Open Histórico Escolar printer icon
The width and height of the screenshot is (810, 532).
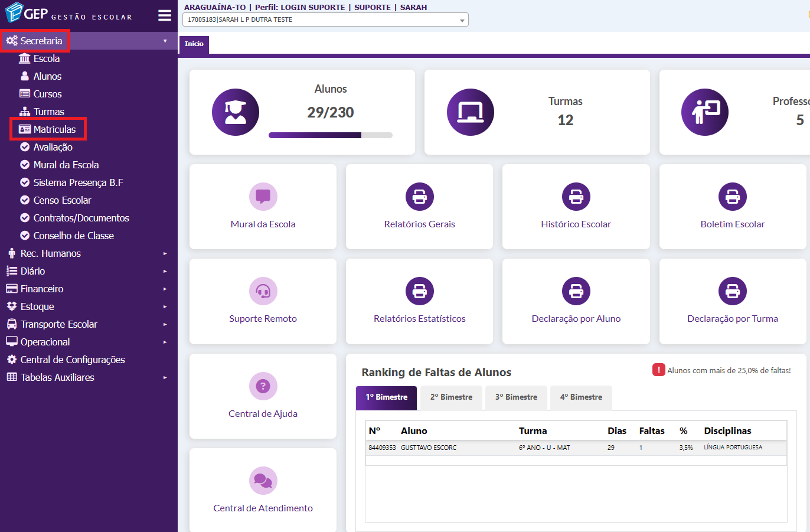point(576,197)
